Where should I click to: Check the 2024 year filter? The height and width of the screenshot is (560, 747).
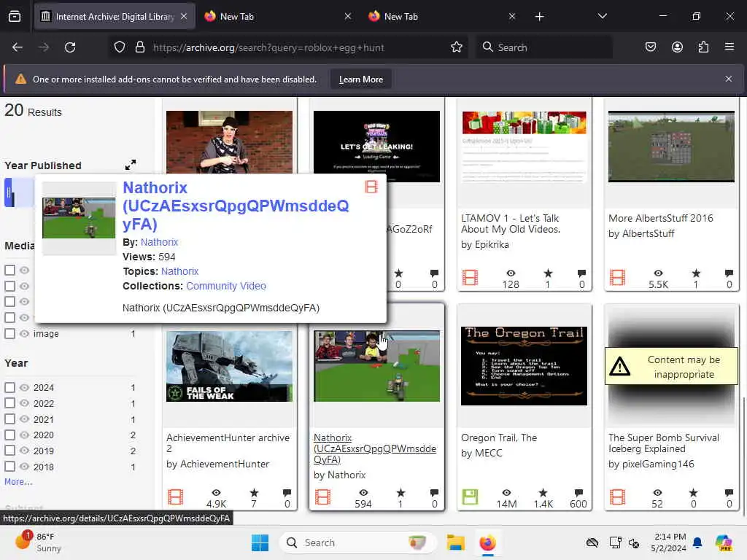click(9, 388)
